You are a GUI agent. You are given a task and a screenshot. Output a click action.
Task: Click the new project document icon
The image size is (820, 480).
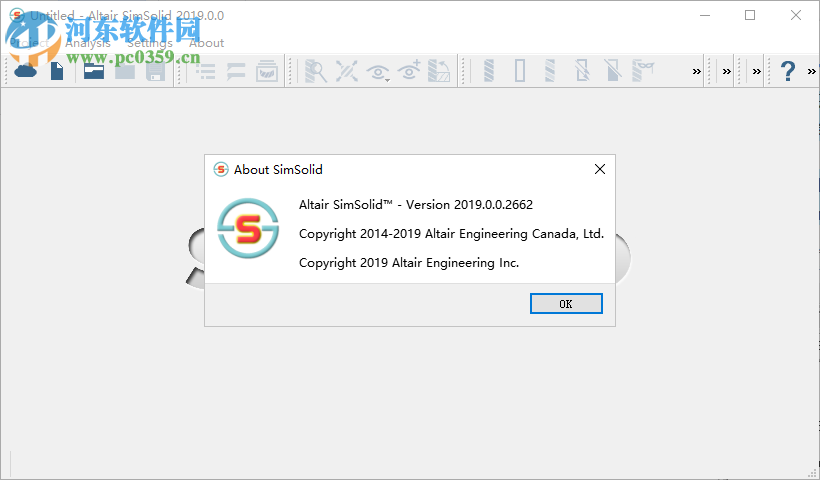57,71
